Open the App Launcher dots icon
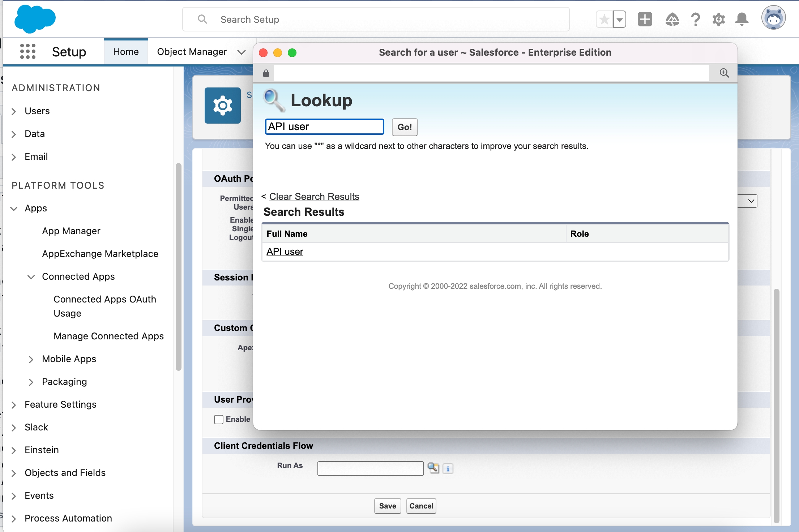This screenshot has height=532, width=799. pyautogui.click(x=28, y=52)
